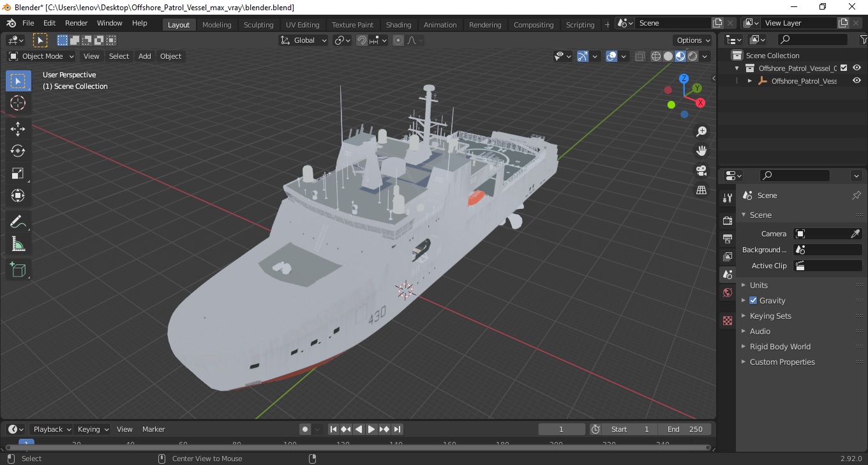This screenshot has height=465, width=868.
Task: Open the World properties tab
Action: (728, 293)
